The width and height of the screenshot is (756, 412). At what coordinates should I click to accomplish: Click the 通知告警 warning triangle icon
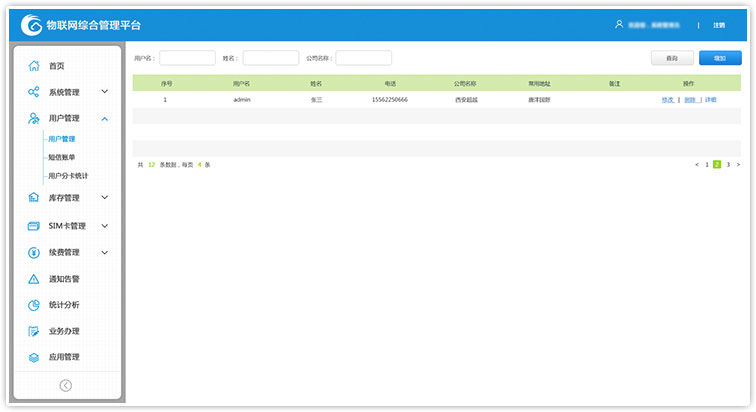[33, 279]
